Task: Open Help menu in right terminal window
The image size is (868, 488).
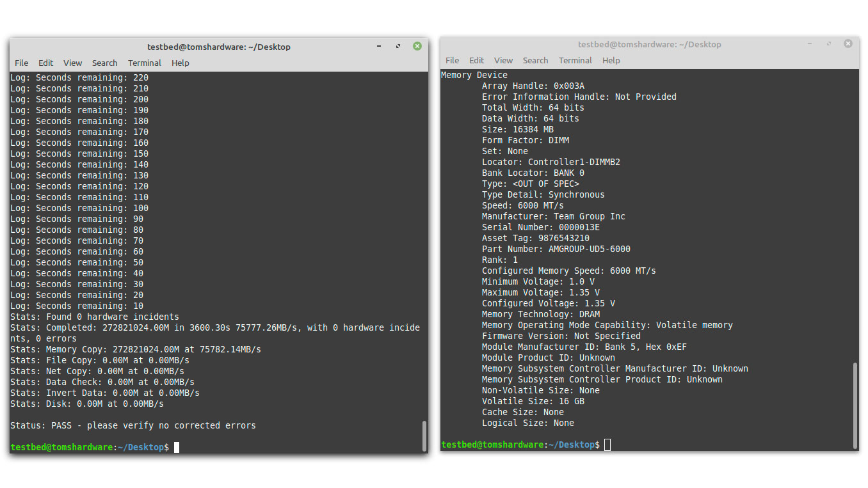Action: (611, 60)
